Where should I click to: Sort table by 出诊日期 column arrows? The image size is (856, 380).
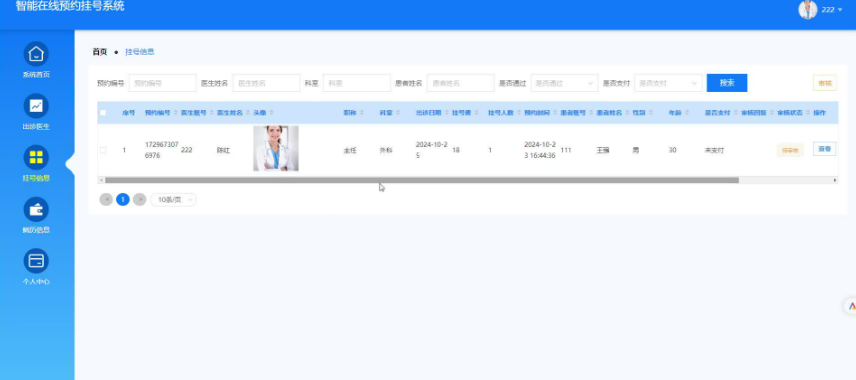pos(447,113)
